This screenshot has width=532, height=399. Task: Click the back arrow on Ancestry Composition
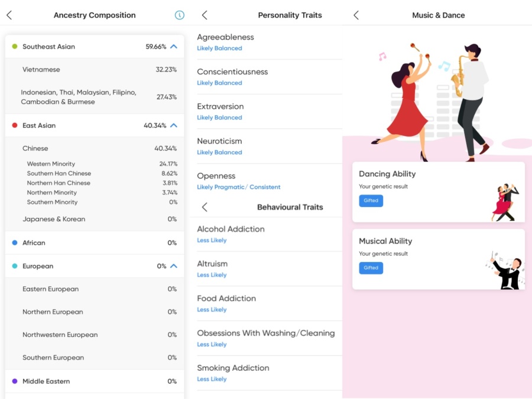tap(9, 15)
